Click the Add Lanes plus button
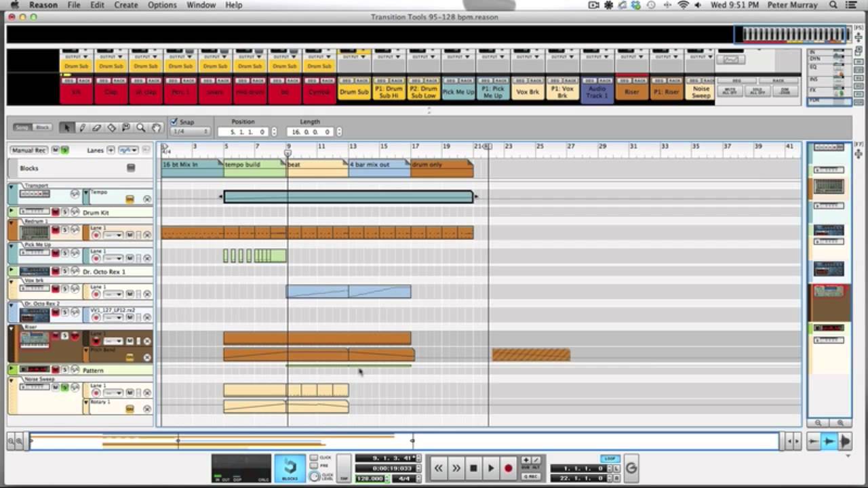Screen dimensions: 868x488 111,150
